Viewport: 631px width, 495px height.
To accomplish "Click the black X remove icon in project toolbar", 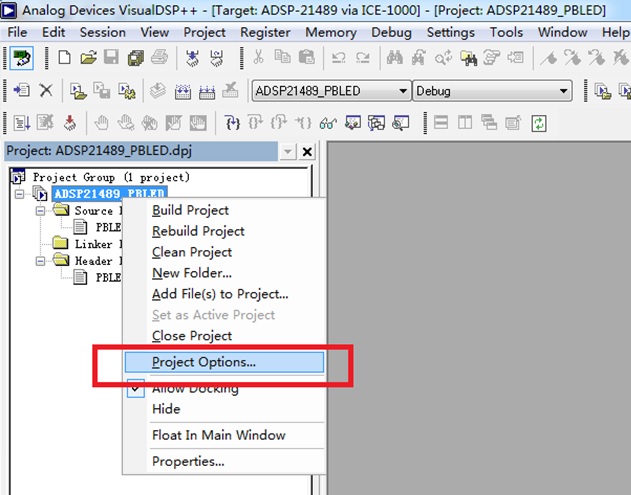I will pyautogui.click(x=46, y=91).
